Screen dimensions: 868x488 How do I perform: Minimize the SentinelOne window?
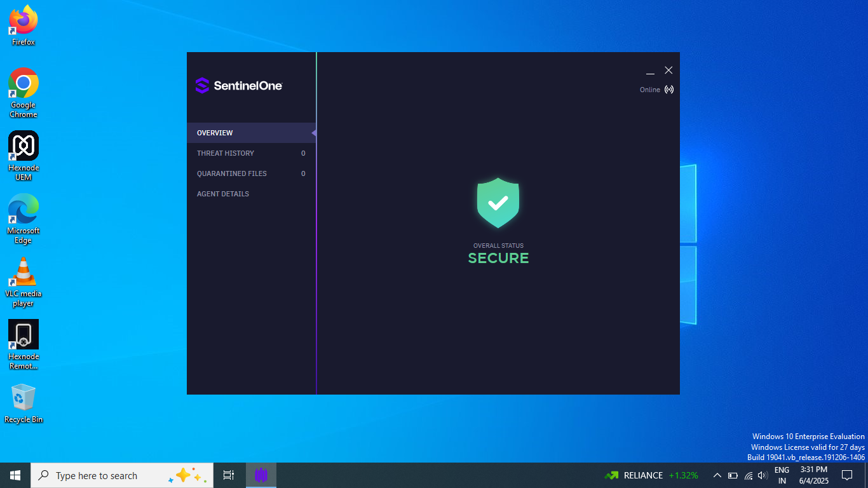(x=650, y=71)
